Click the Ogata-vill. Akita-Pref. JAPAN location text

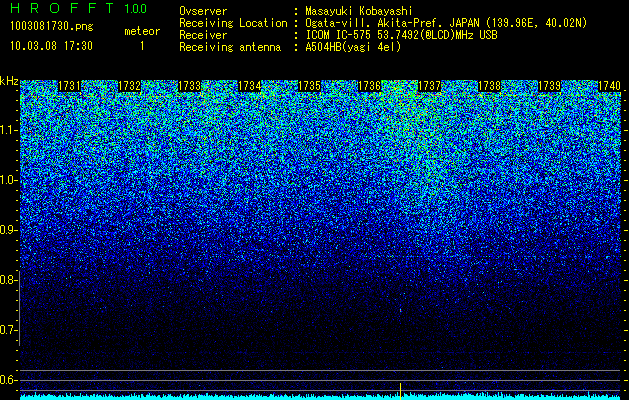[446, 23]
